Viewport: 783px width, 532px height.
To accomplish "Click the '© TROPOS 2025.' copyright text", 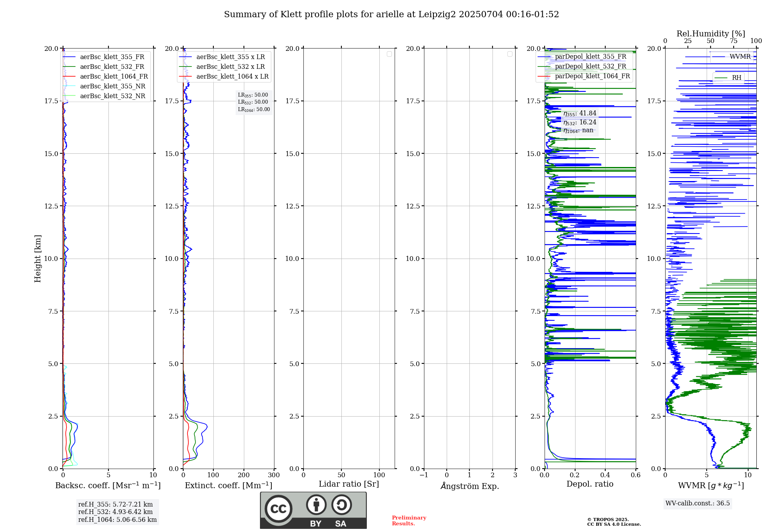I will point(608,520).
